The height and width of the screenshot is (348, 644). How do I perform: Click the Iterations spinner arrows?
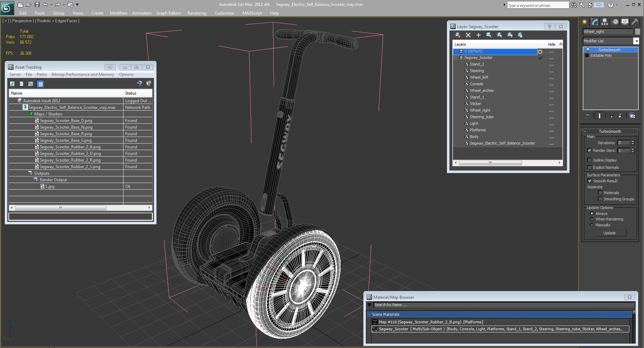coord(633,143)
